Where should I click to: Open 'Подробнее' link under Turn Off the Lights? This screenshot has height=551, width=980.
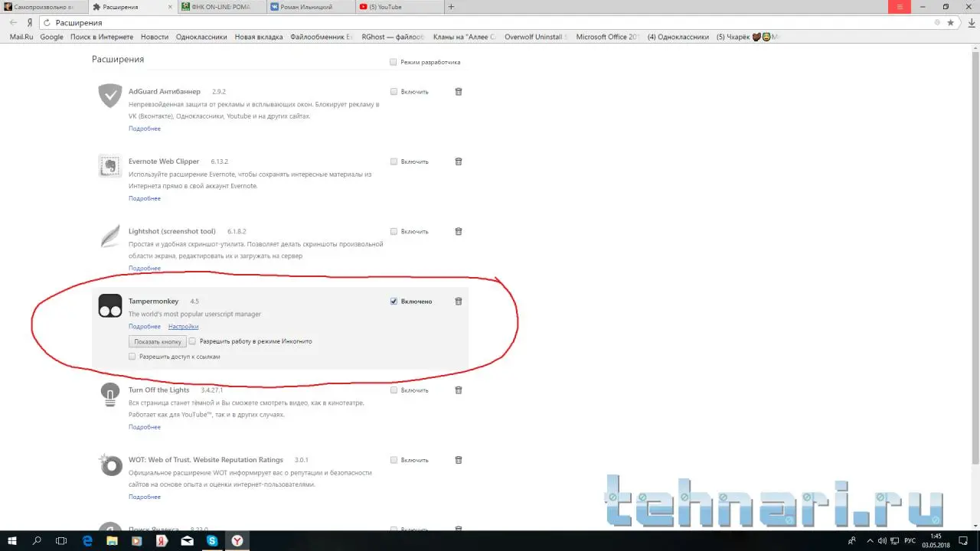[145, 427]
